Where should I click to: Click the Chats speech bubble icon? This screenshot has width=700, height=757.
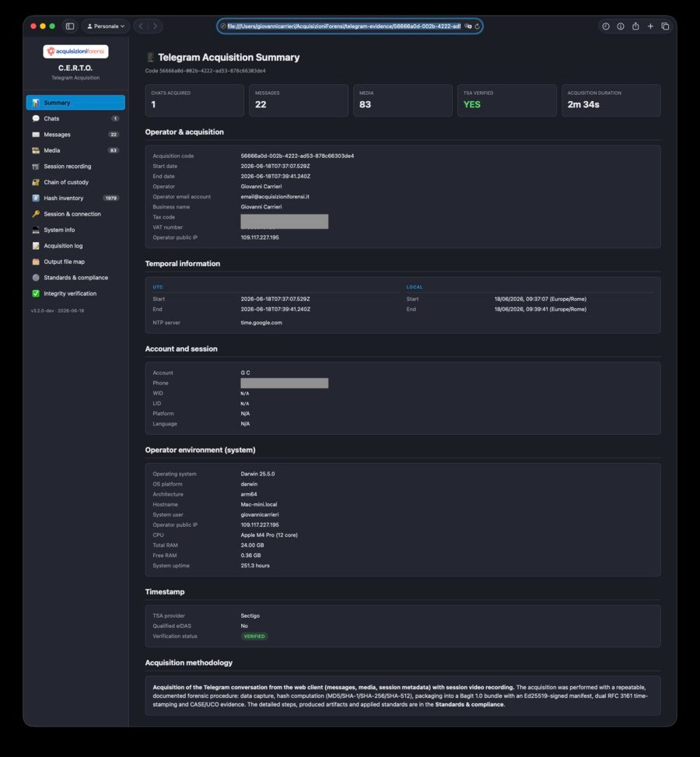pos(36,118)
